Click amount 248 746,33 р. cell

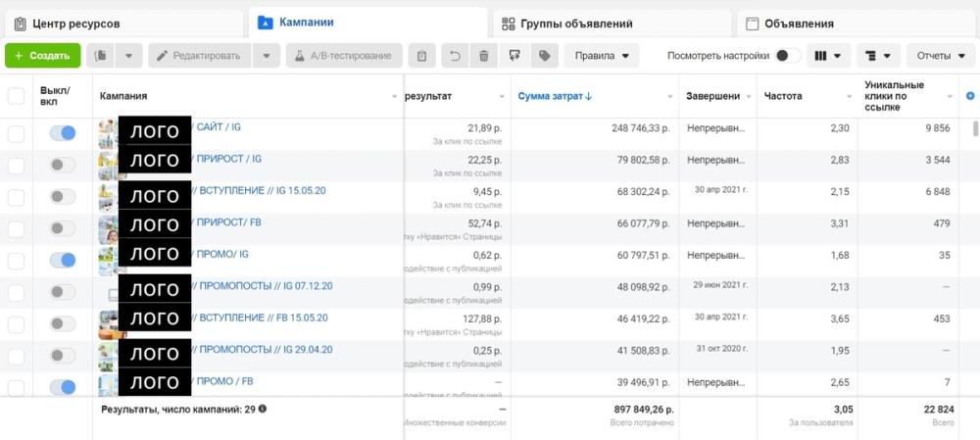[641, 128]
